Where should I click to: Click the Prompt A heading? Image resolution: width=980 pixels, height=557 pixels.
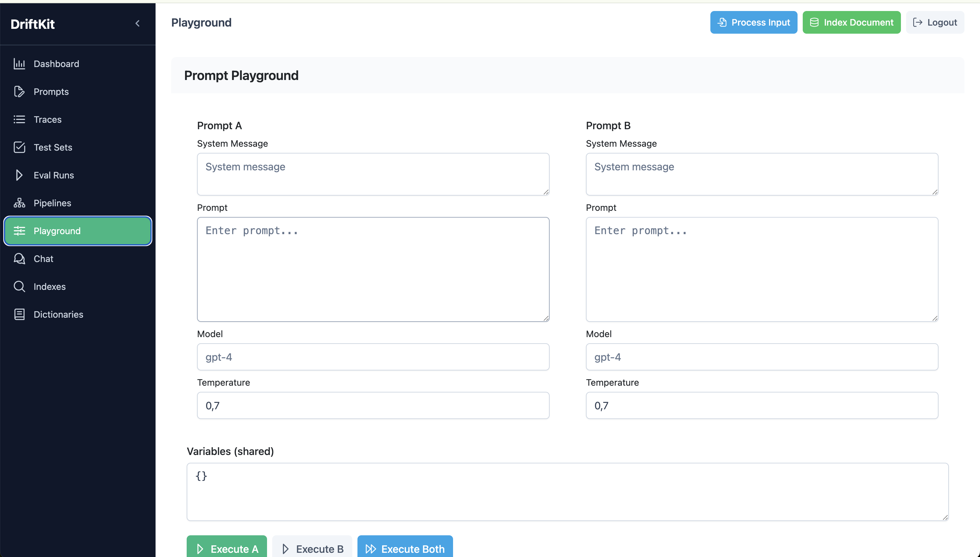click(219, 125)
